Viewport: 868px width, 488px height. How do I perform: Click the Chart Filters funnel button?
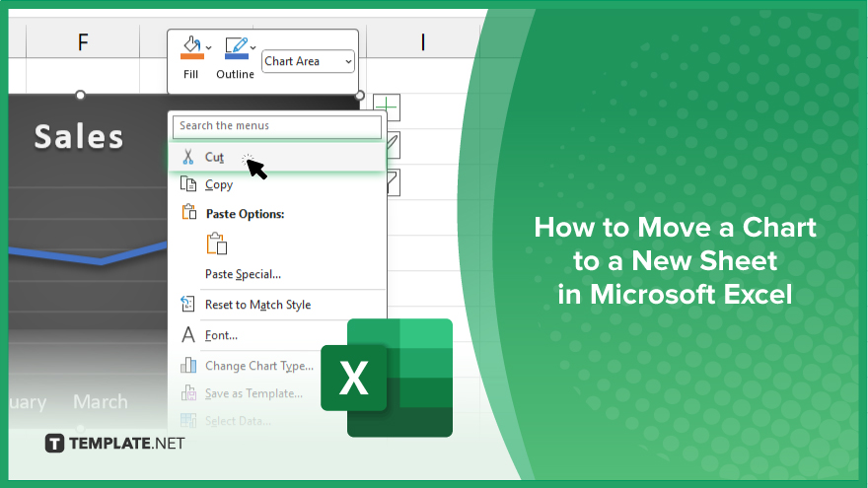tap(393, 183)
